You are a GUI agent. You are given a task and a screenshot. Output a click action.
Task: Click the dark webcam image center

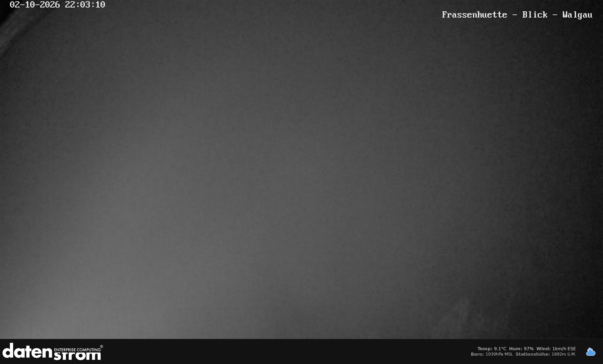[x=301, y=169]
